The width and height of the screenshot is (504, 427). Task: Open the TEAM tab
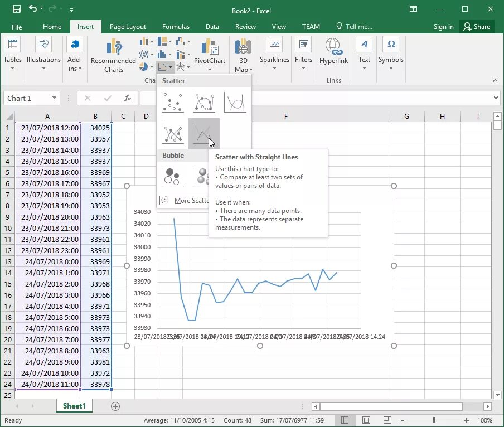pos(311,27)
